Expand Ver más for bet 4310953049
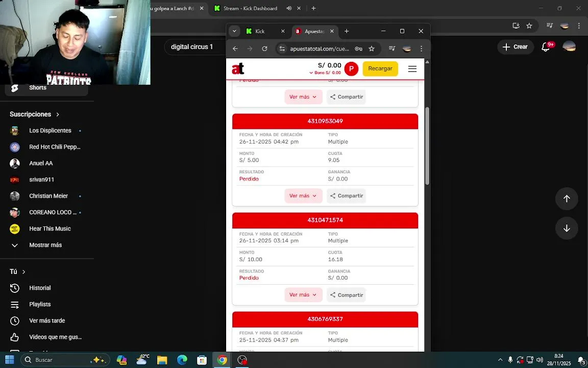The image size is (588, 368). point(303,196)
